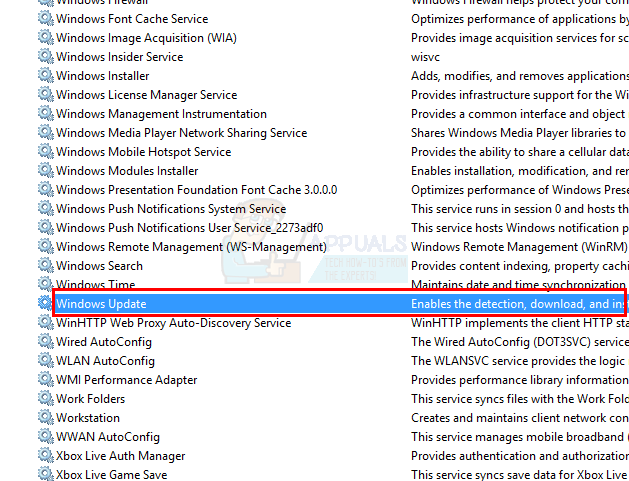Select the Windows Time service name

pos(95,284)
